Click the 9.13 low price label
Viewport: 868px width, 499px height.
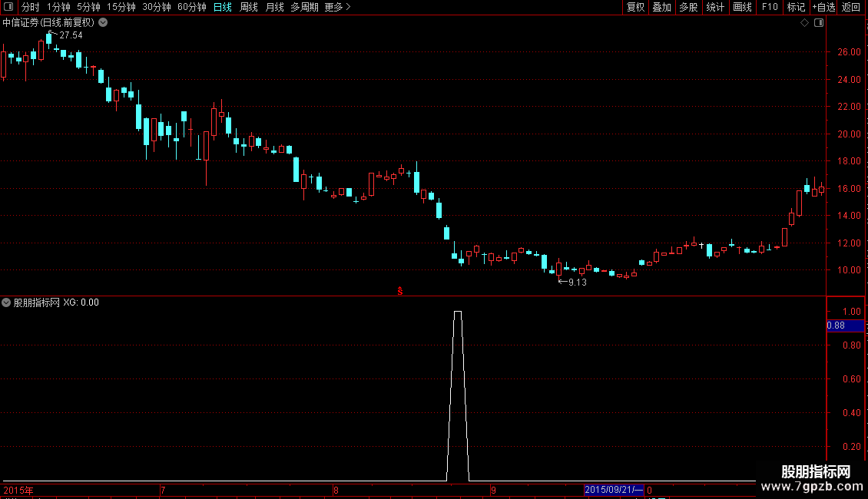[x=578, y=283]
